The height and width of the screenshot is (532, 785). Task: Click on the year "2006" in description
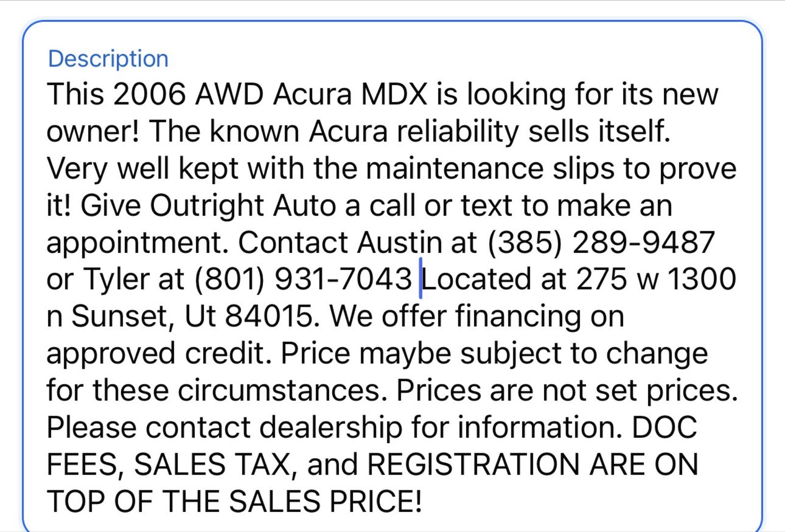[x=149, y=94]
